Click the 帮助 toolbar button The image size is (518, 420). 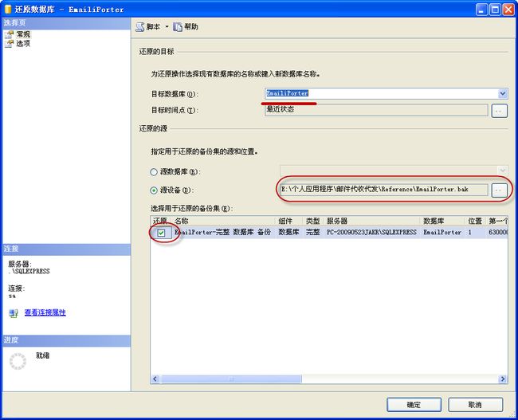click(x=186, y=27)
